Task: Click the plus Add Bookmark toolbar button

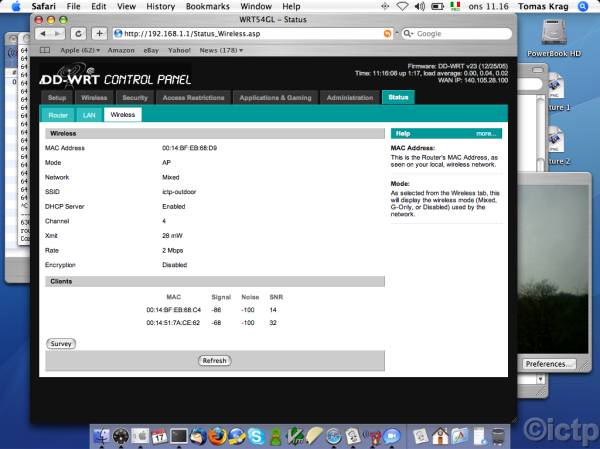Action: [x=100, y=33]
